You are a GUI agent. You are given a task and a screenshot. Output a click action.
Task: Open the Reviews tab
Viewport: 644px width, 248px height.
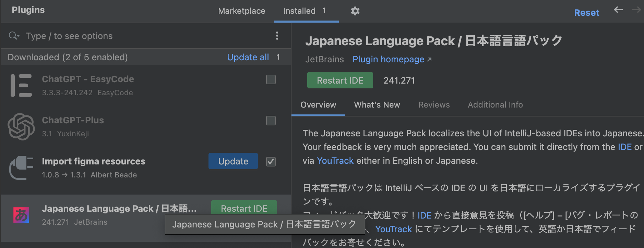[434, 105]
